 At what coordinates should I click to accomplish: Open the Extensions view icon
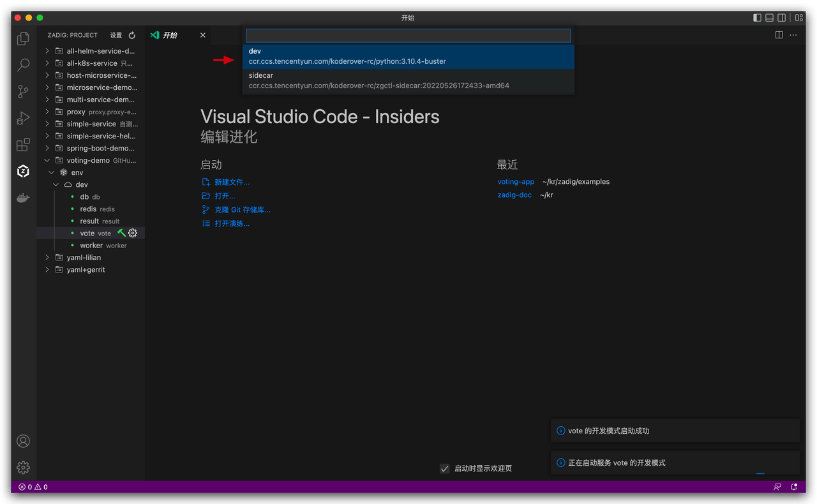click(x=23, y=145)
